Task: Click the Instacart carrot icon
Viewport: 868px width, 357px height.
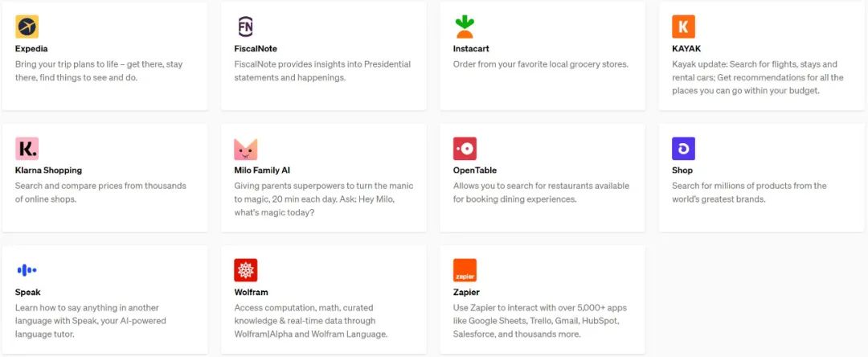Action: [x=465, y=27]
